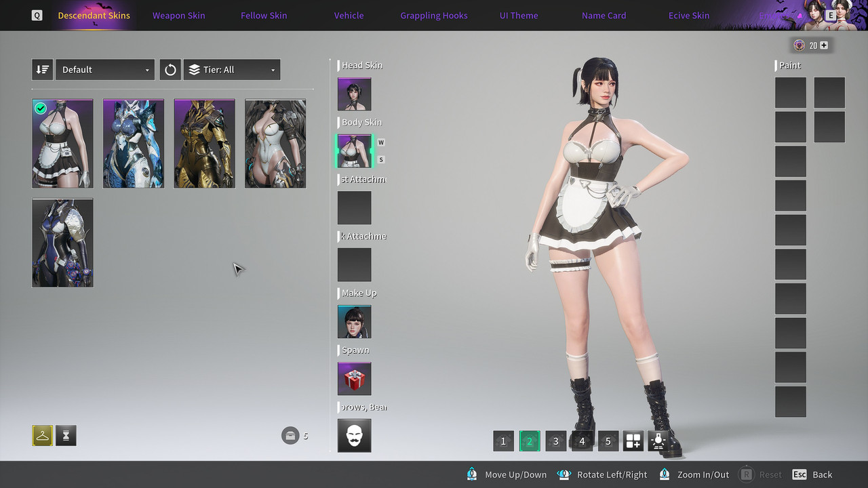Open the Default sort dropdown
The image size is (868, 488).
coord(105,70)
